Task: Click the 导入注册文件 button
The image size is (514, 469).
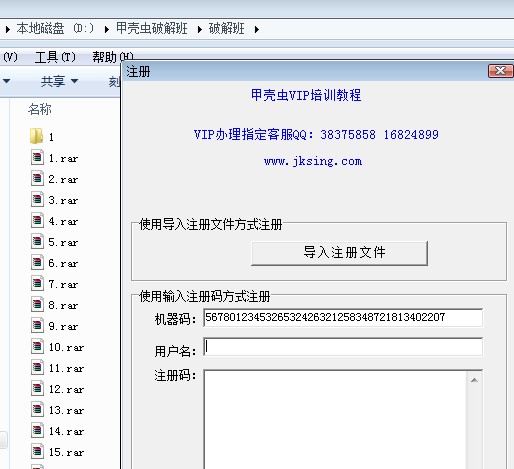Action: pos(339,253)
